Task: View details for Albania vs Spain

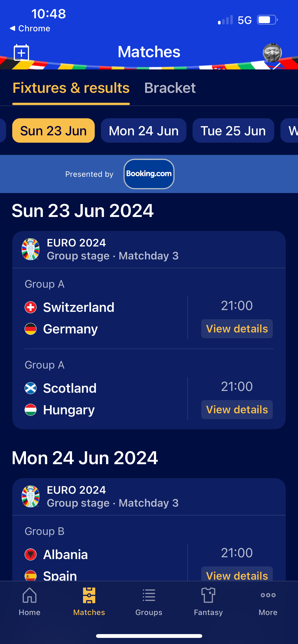Action: pos(237,574)
